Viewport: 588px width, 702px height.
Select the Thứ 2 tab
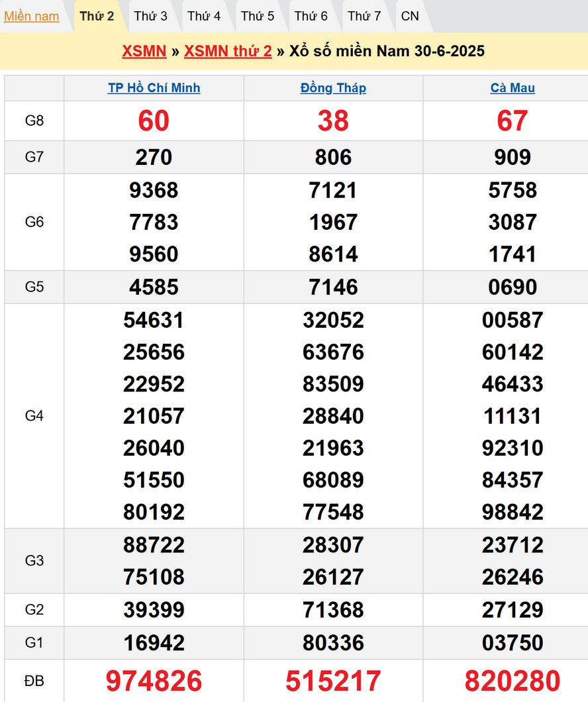coord(97,17)
